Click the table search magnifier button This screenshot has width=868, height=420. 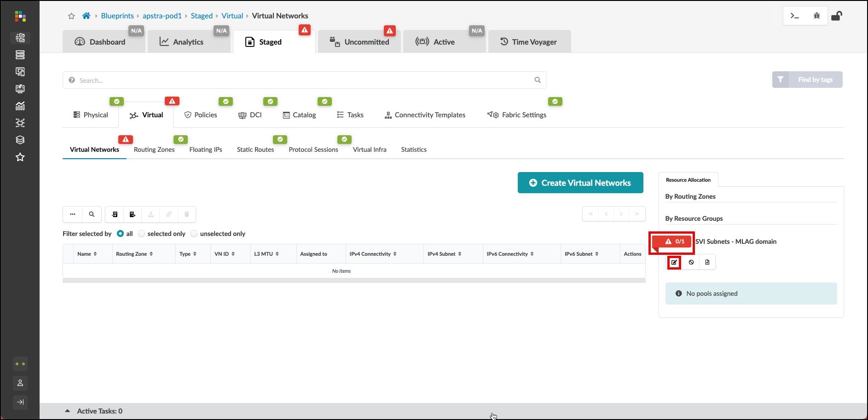click(92, 214)
